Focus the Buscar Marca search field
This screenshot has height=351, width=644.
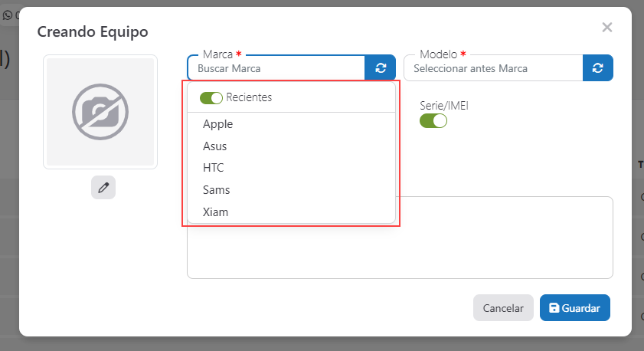(x=276, y=68)
